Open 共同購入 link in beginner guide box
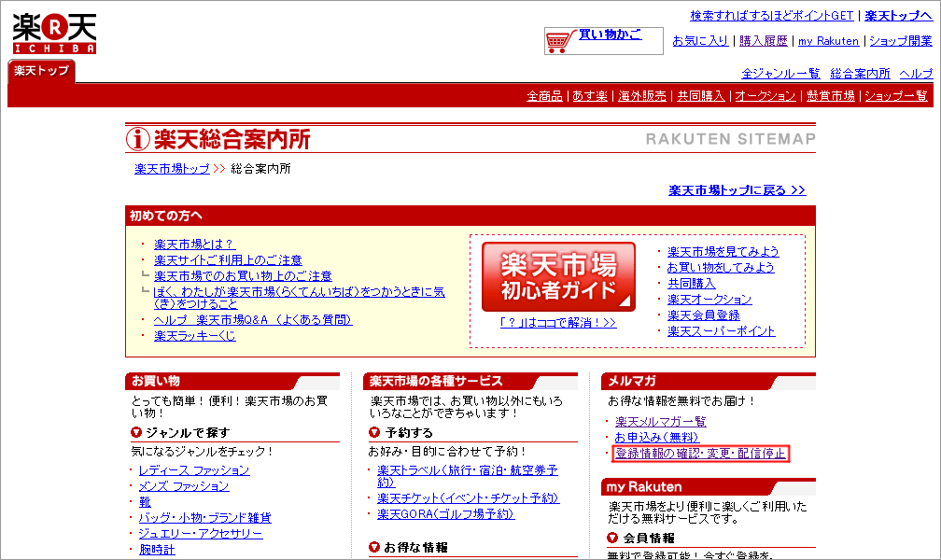This screenshot has height=560, width=941. pos(692,284)
